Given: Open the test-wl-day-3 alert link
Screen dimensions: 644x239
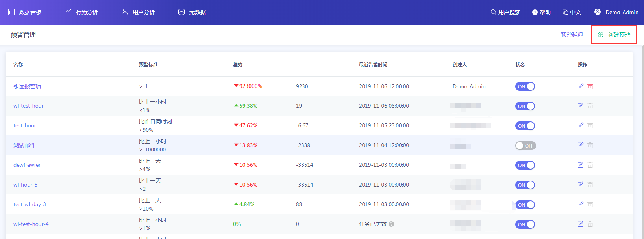Looking at the screenshot, I should pos(30,204).
